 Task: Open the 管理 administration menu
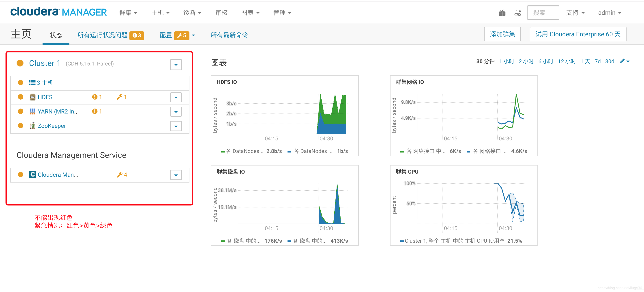point(282,13)
